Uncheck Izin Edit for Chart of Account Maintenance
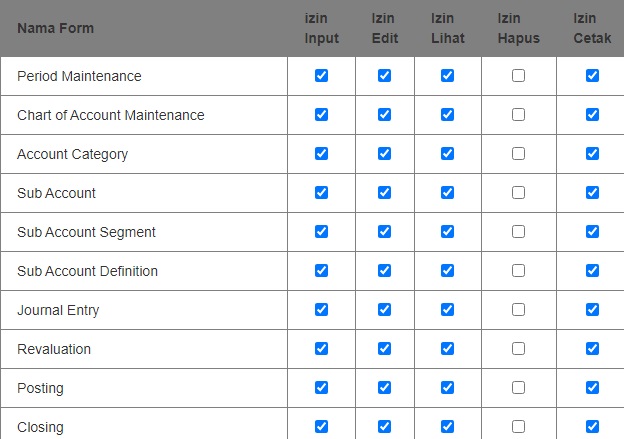The width and height of the screenshot is (624, 439). 384,115
